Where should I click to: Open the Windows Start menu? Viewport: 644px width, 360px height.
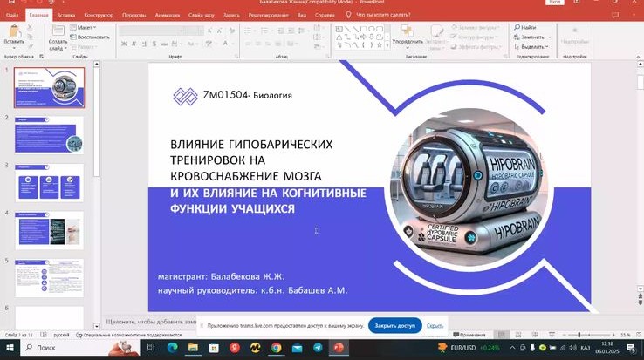(10, 348)
